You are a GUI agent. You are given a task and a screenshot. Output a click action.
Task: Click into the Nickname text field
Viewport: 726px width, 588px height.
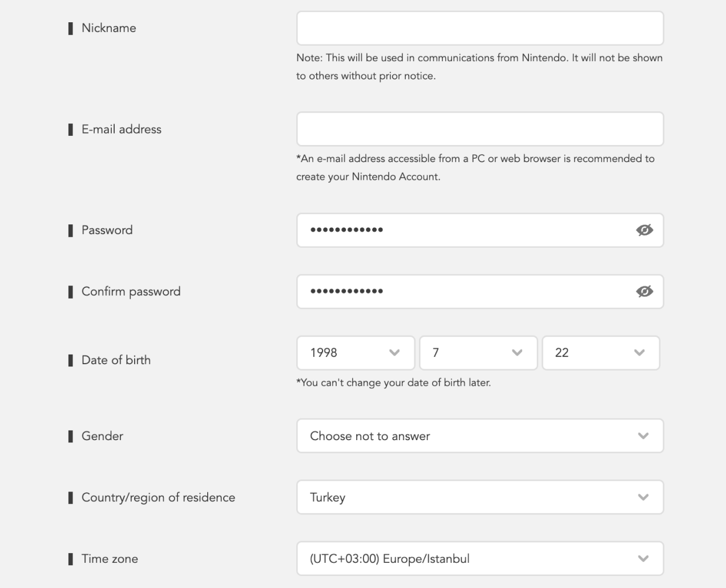click(x=479, y=29)
